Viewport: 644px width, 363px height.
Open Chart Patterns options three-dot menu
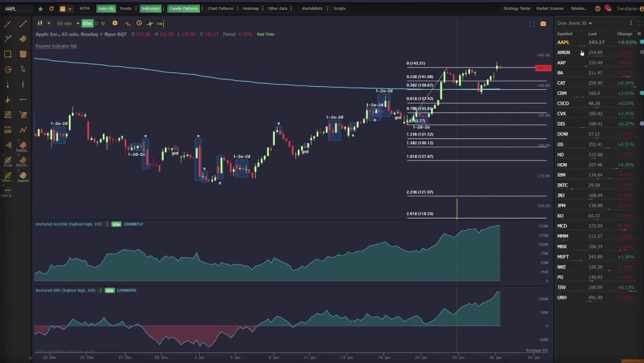(x=238, y=9)
